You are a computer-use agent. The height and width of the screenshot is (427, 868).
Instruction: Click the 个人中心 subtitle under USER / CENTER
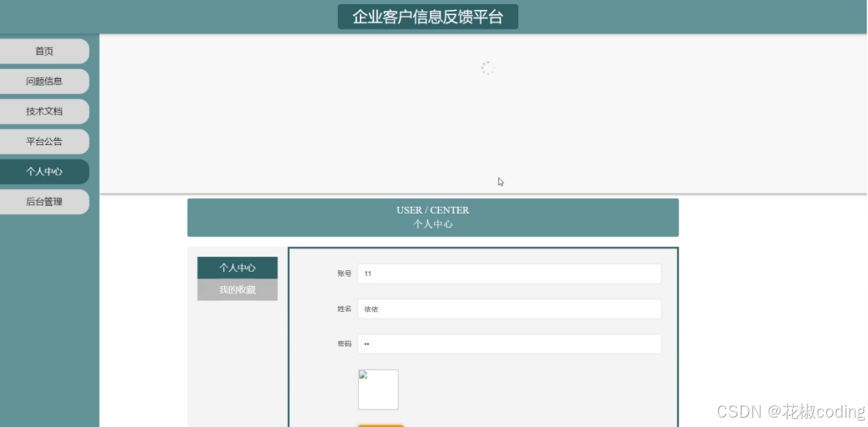[x=433, y=225]
